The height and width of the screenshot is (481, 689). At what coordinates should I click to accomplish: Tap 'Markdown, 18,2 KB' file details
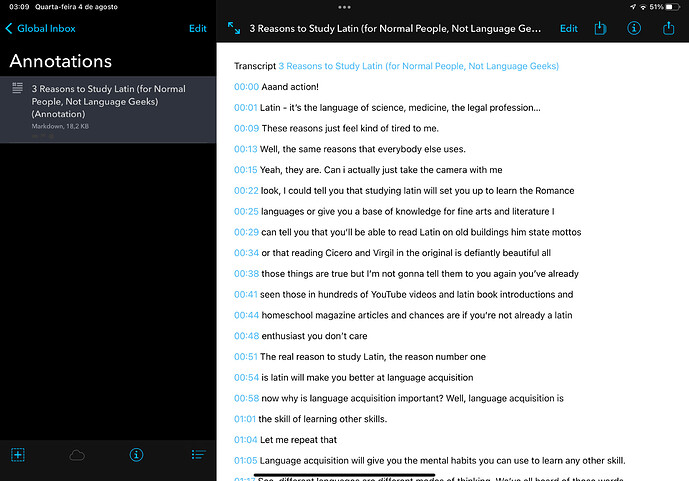[60, 126]
